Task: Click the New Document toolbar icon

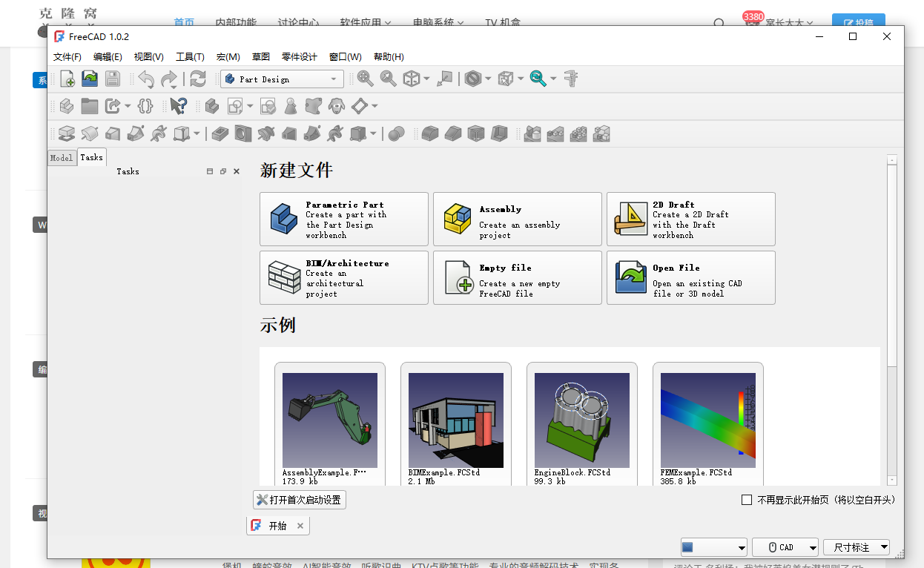Action: pyautogui.click(x=67, y=79)
